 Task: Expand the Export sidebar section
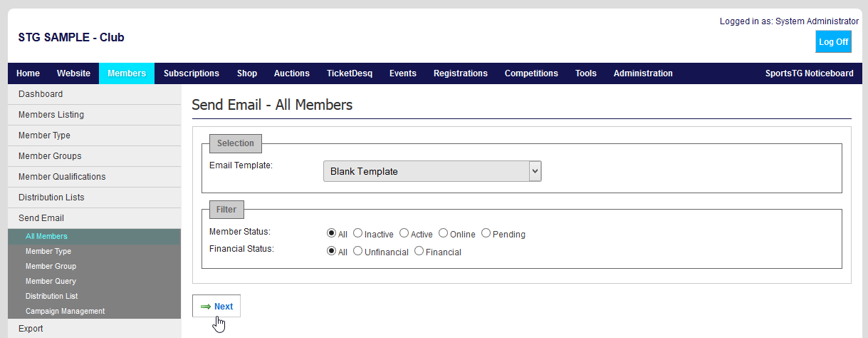tap(31, 329)
